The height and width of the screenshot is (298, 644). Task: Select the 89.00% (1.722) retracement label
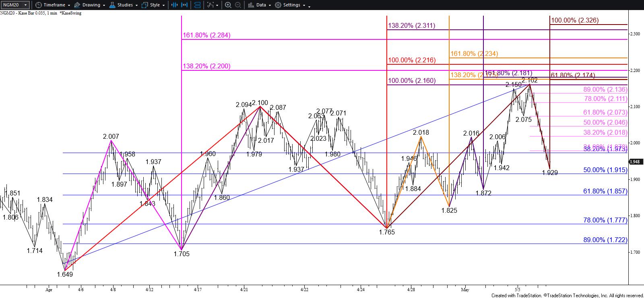(x=605, y=240)
